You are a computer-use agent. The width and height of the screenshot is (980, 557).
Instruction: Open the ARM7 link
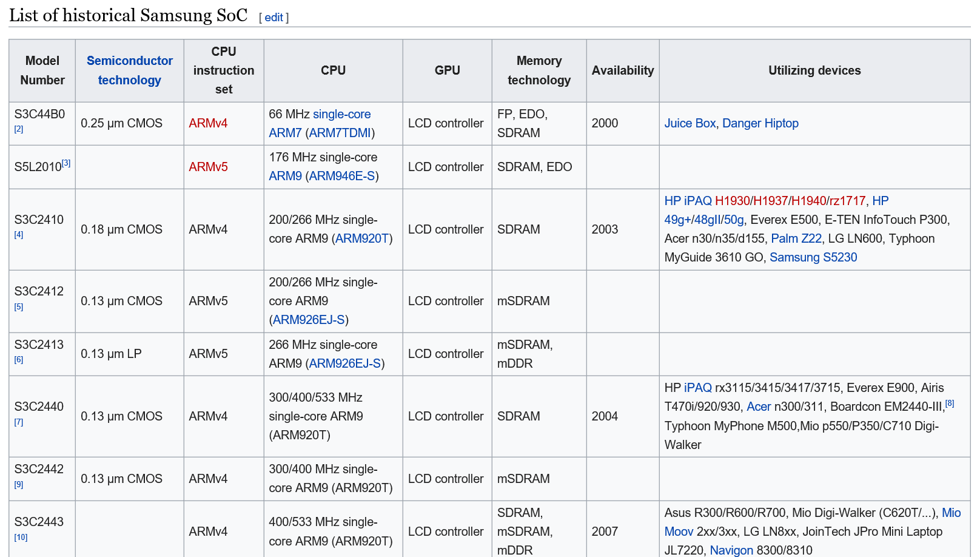pyautogui.click(x=285, y=133)
